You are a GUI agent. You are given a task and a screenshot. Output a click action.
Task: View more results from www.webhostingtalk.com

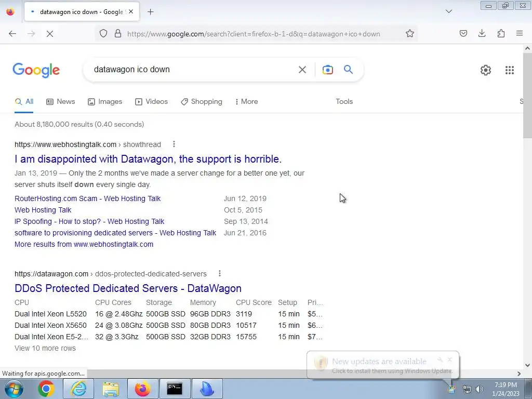point(84,244)
